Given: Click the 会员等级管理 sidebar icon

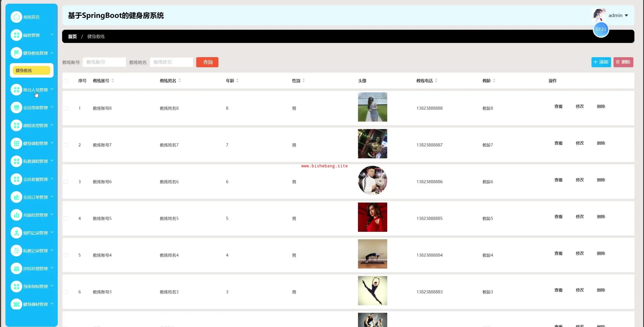Looking at the screenshot, I should coord(16,108).
